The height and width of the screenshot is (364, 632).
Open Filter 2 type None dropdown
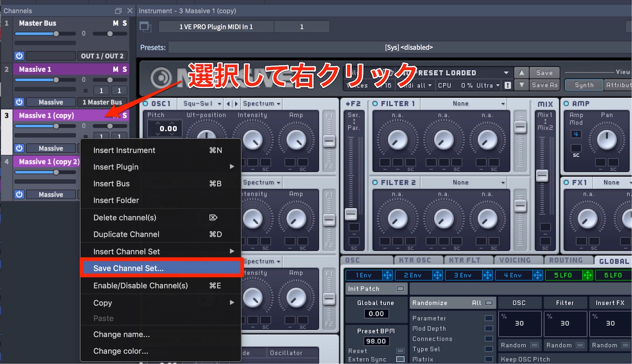point(465,182)
